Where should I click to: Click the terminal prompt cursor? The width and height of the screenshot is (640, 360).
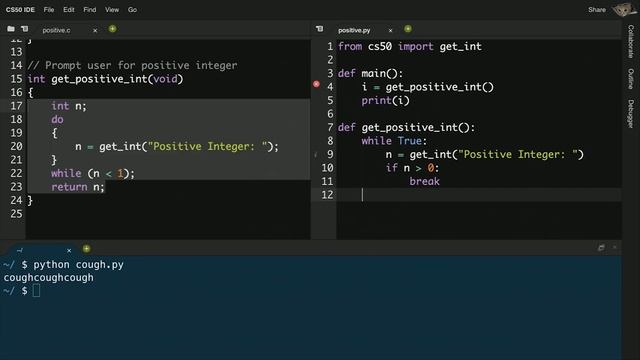pos(36,291)
